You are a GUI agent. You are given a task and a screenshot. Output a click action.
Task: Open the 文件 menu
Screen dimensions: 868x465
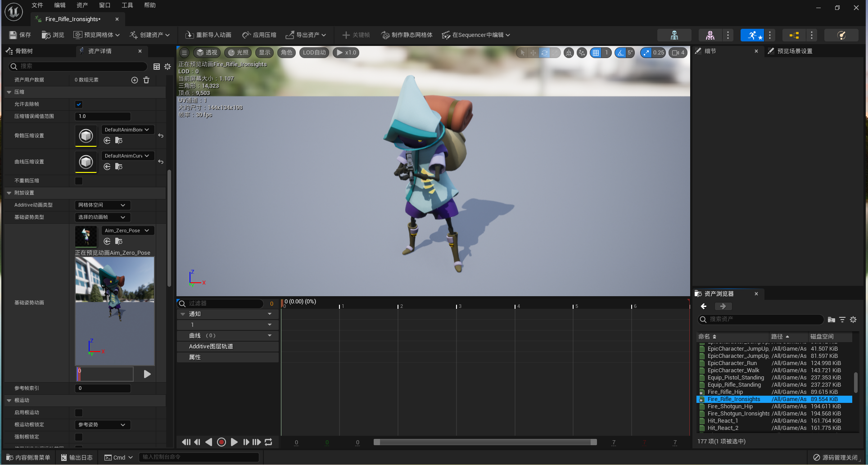[37, 5]
